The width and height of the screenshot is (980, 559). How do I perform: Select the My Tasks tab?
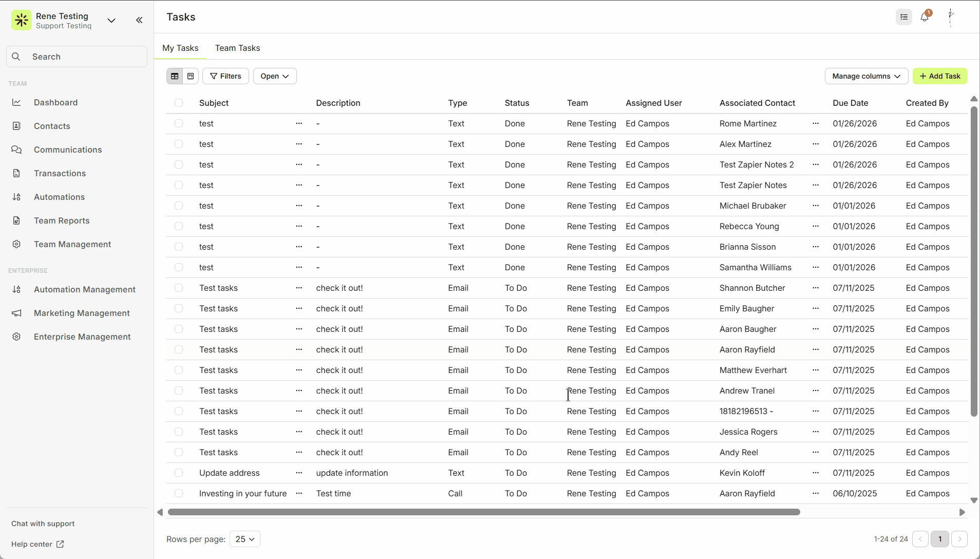(180, 48)
